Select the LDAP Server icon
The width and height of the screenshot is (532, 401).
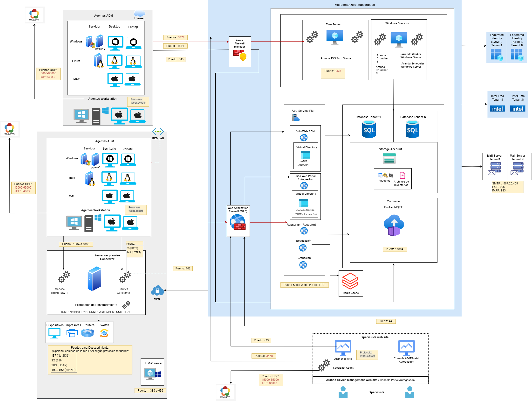[152, 374]
